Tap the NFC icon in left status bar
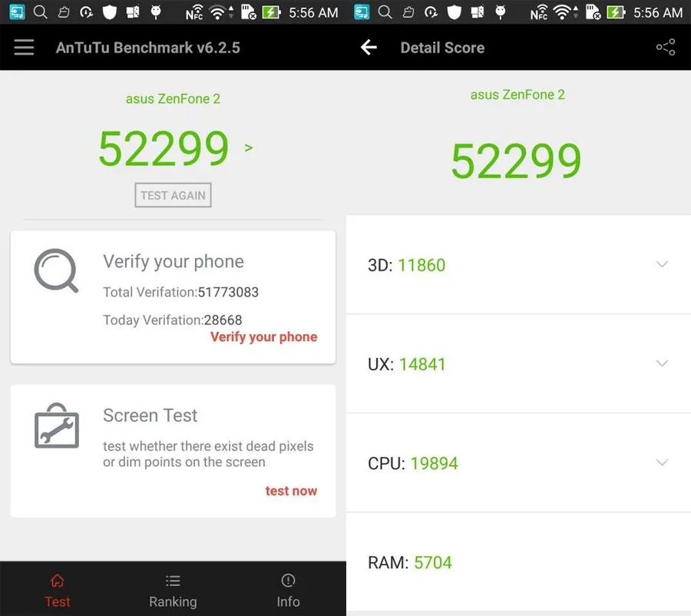Viewport: 691px width, 616px height. click(x=194, y=12)
